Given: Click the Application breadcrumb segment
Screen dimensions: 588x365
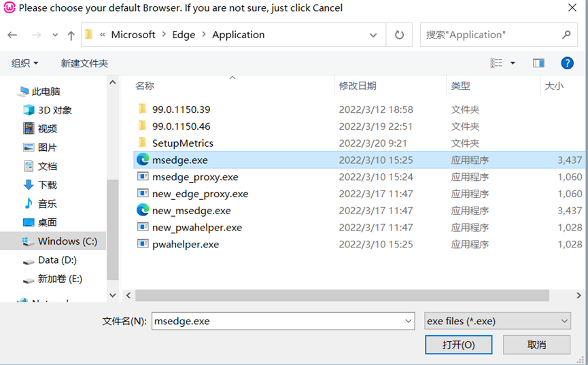Looking at the screenshot, I should pos(239,35).
